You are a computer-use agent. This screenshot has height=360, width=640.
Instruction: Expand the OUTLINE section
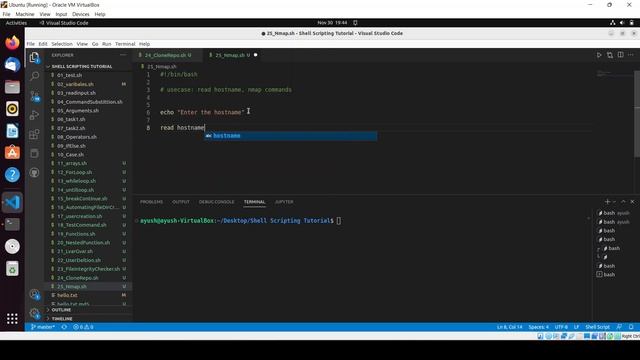click(x=61, y=310)
